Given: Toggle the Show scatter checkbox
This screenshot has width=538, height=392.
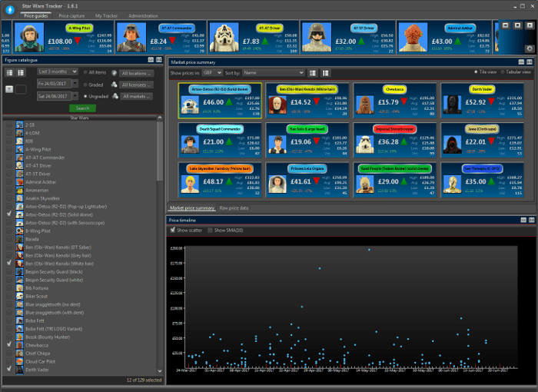Looking at the screenshot, I should pos(173,230).
